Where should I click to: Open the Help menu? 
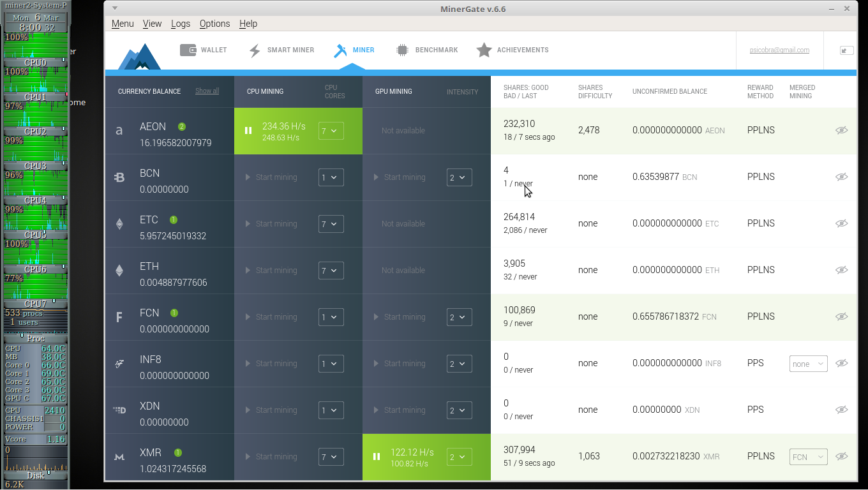pyautogui.click(x=248, y=24)
